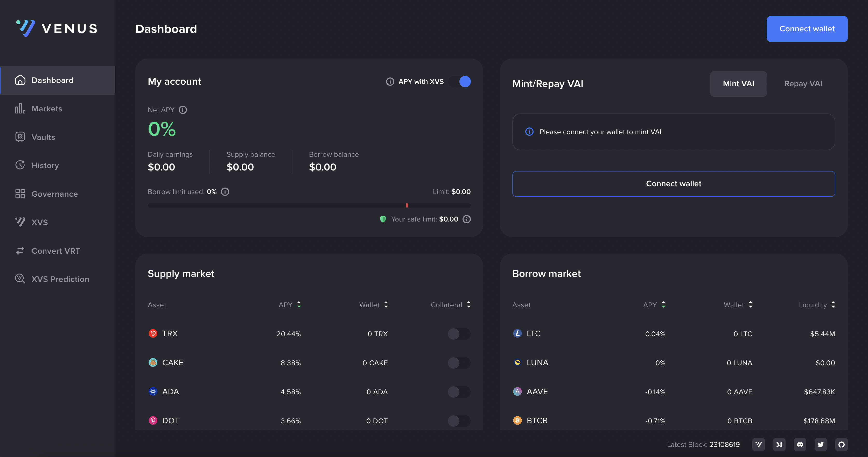This screenshot has width=868, height=457.
Task: Click Connect wallet in top header
Action: tap(807, 29)
